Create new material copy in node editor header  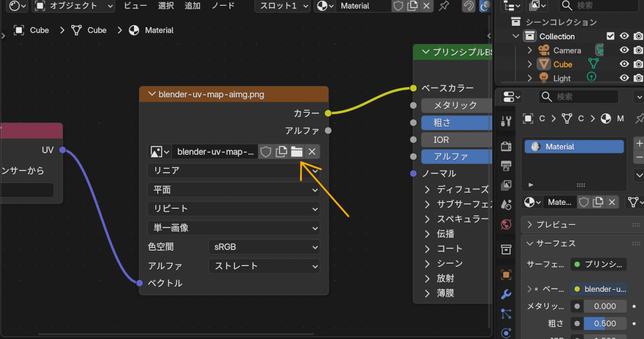pyautogui.click(x=412, y=6)
